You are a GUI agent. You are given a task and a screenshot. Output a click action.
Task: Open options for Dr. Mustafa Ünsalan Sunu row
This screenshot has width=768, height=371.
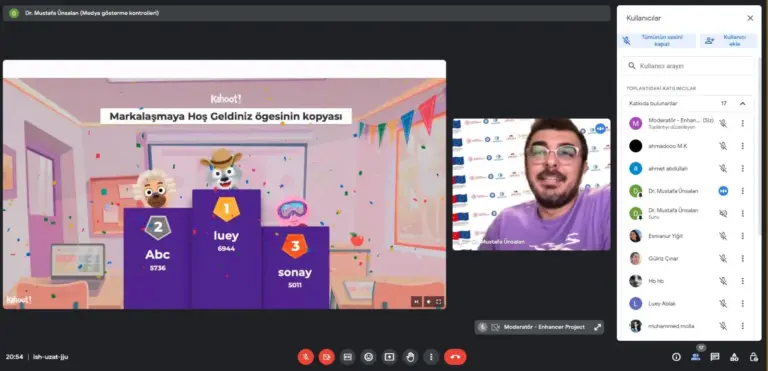click(x=743, y=214)
